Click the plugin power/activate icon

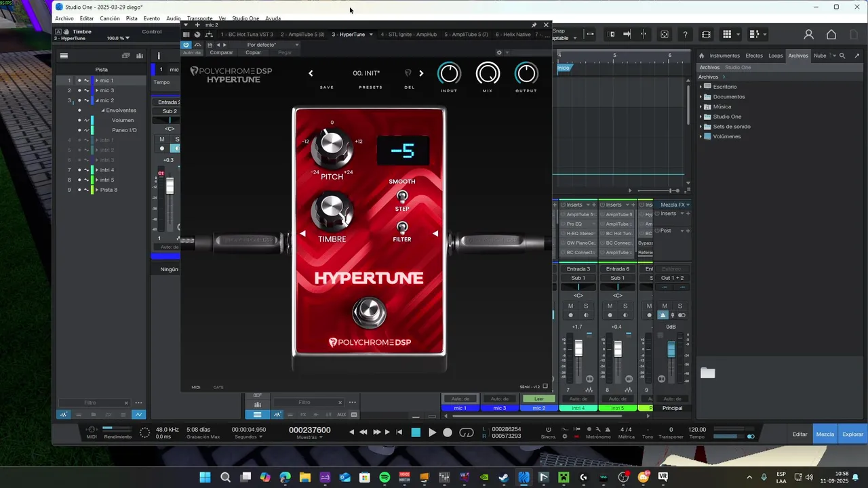(x=186, y=45)
